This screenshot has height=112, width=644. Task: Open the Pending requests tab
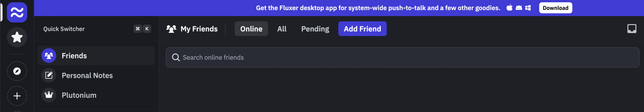[x=315, y=29]
